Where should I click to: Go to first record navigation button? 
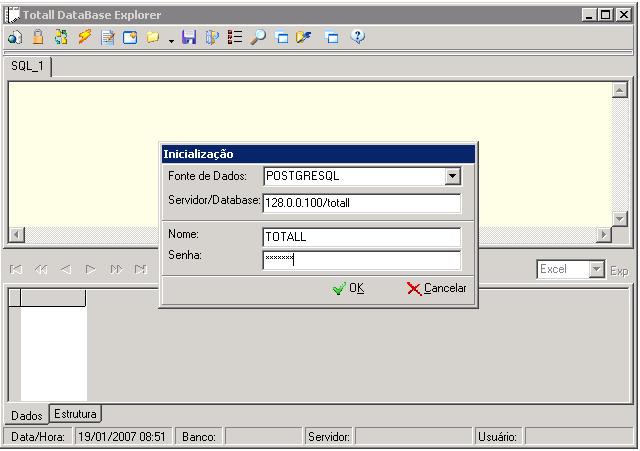[16, 269]
